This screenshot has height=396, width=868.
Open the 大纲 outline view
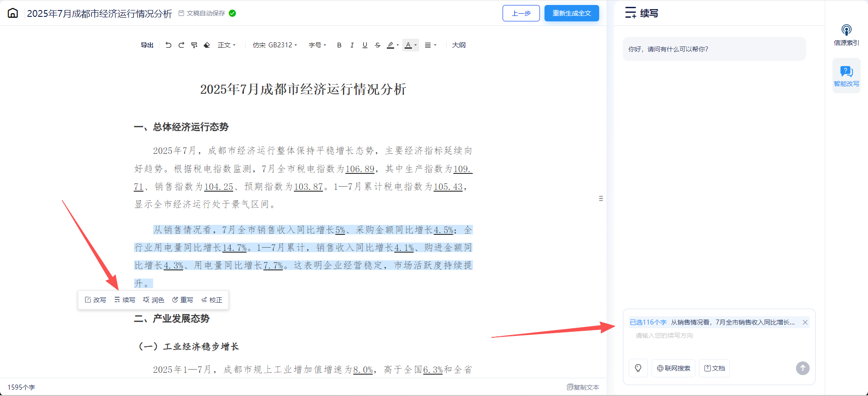pyautogui.click(x=459, y=45)
